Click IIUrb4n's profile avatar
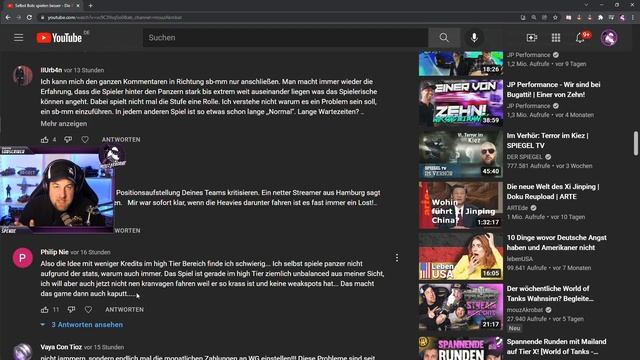Screen dimensions: 640x360 pos(22,76)
